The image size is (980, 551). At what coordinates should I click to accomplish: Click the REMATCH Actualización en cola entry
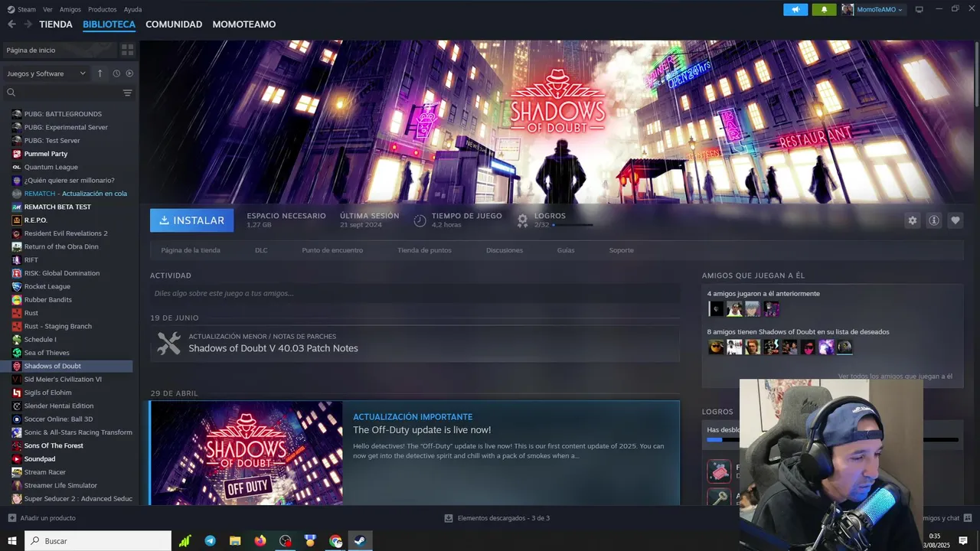(x=76, y=194)
